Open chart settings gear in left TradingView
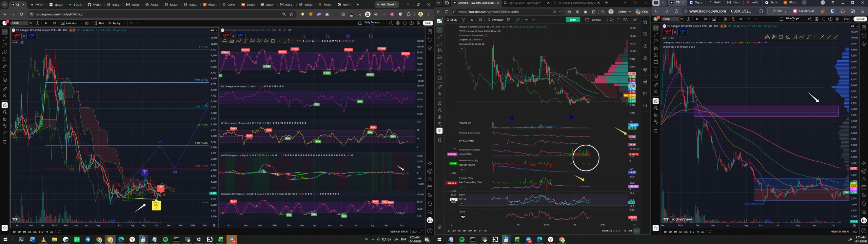The height and width of the screenshot is (244, 868). [398, 23]
